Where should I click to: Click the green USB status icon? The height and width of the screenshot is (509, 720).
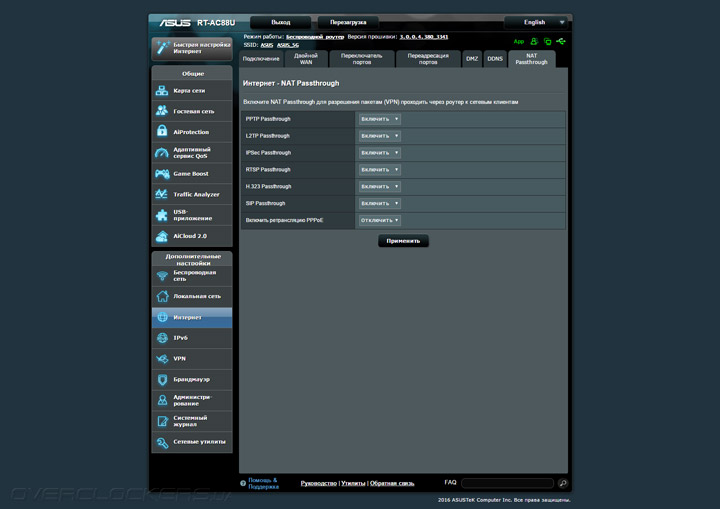point(561,41)
